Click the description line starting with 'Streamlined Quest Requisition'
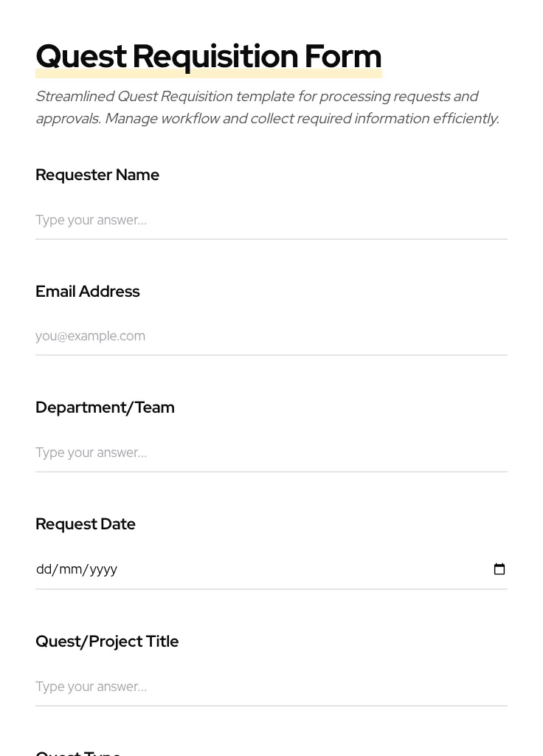543x756 pixels. (257, 97)
